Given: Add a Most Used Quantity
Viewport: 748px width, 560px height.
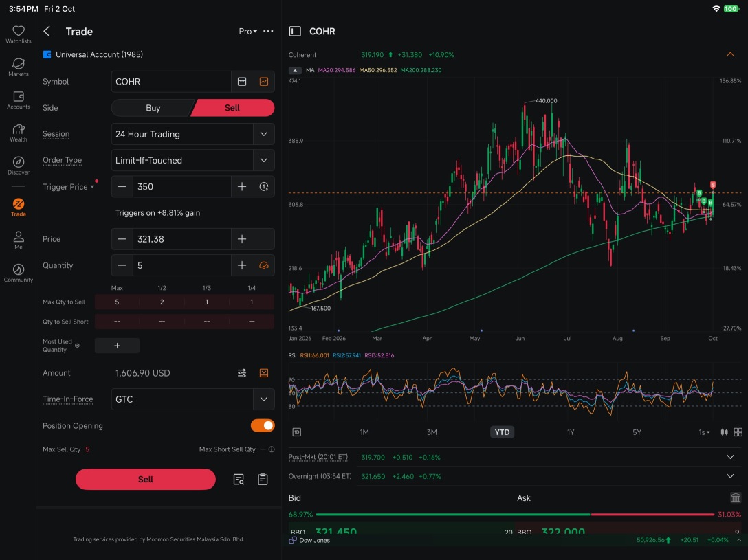Looking at the screenshot, I should (x=117, y=346).
